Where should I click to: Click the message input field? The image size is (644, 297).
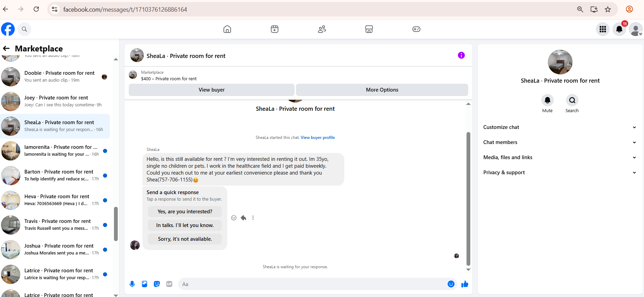(312, 284)
